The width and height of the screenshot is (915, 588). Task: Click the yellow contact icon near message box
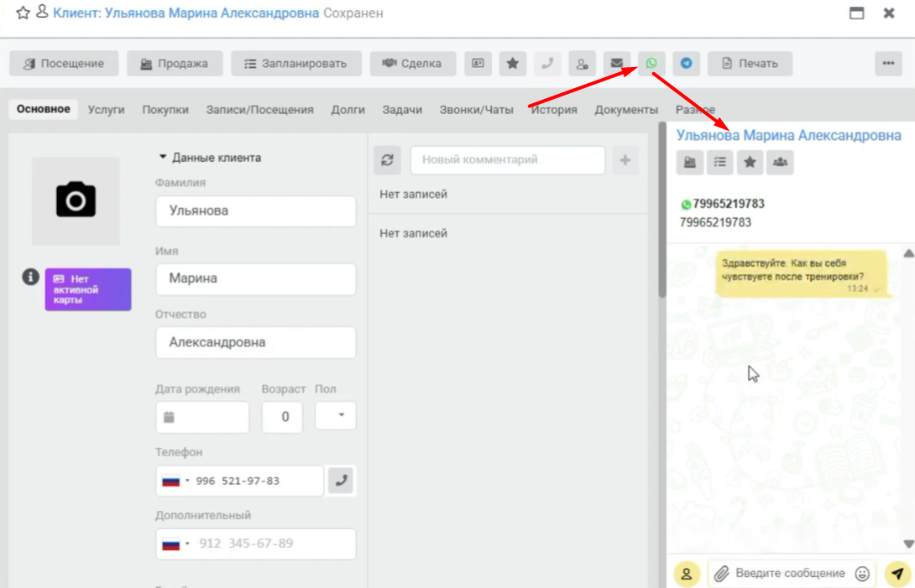(x=687, y=574)
